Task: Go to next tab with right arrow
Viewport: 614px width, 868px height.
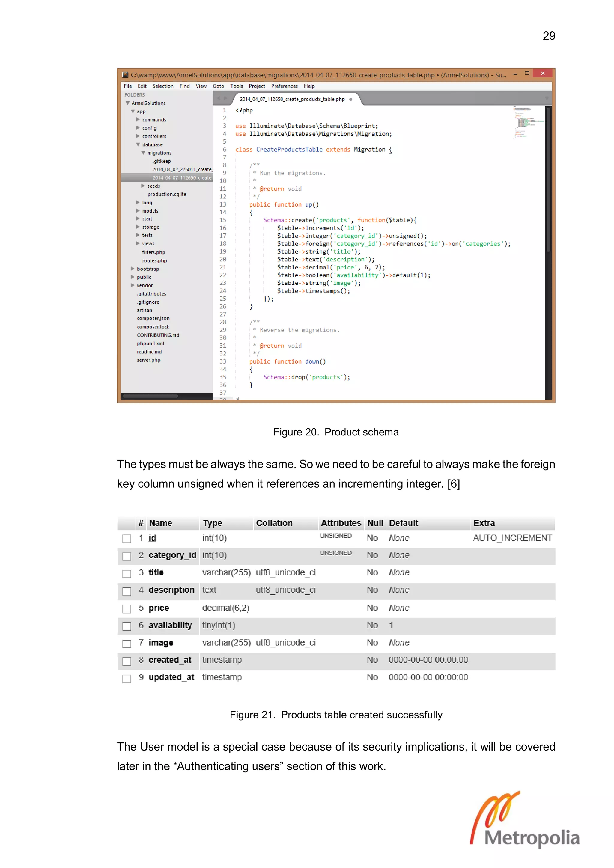Action: click(x=226, y=98)
